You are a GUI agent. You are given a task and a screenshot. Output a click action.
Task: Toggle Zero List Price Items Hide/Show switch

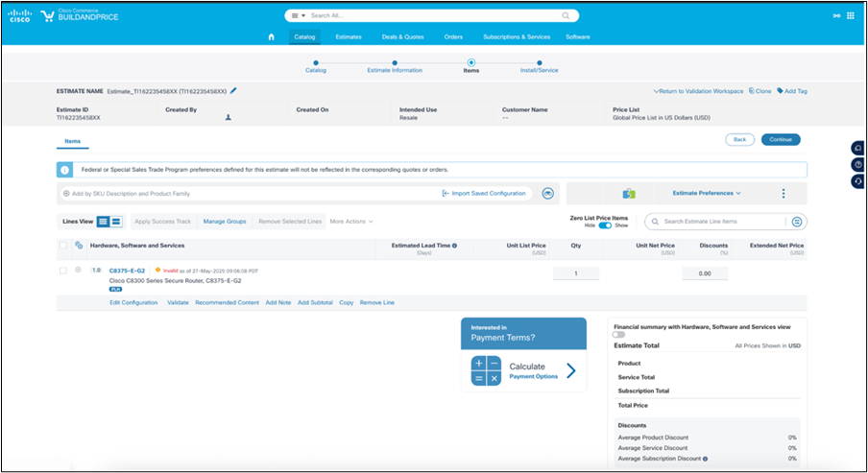605,225
